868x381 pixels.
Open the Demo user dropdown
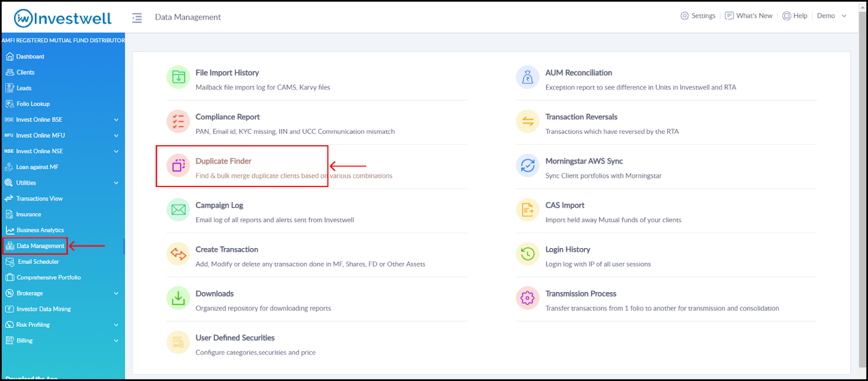click(x=832, y=16)
